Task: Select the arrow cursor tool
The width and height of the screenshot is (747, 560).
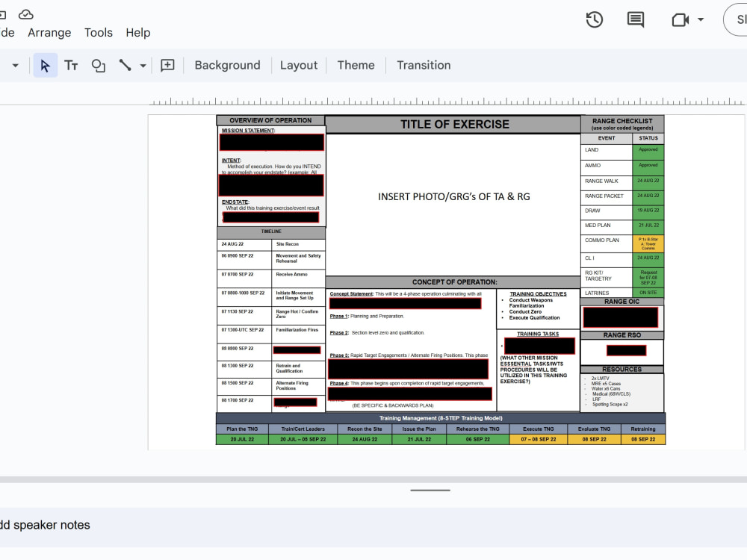Action: [x=46, y=65]
